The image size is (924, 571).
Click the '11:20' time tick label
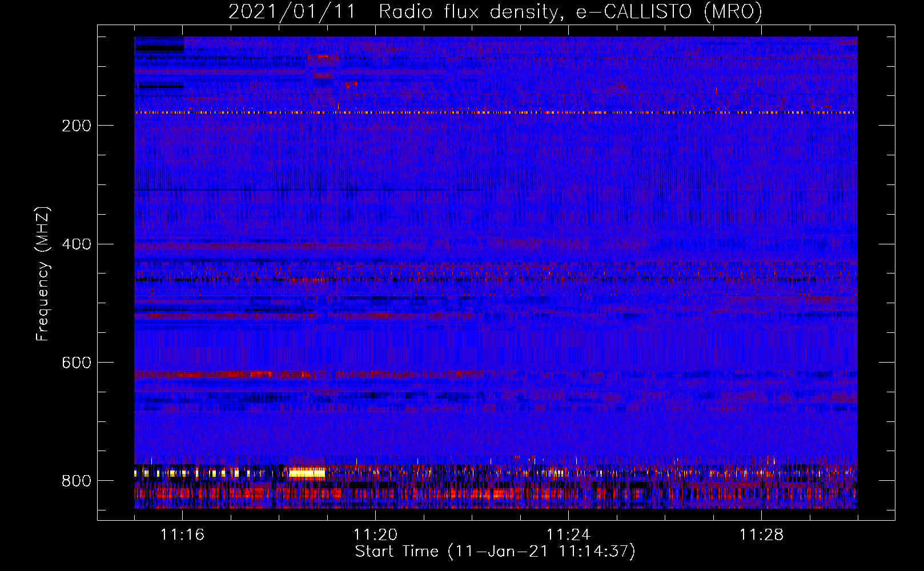(x=375, y=534)
